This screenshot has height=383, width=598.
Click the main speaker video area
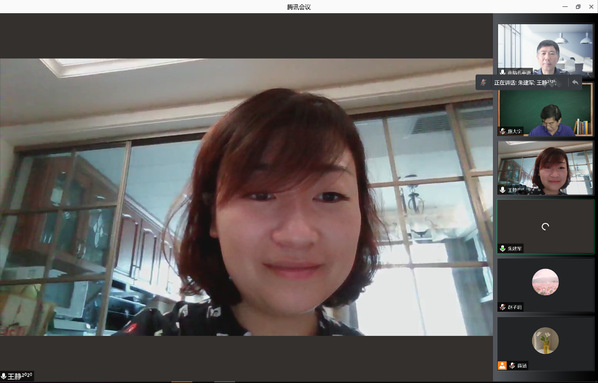click(x=246, y=197)
